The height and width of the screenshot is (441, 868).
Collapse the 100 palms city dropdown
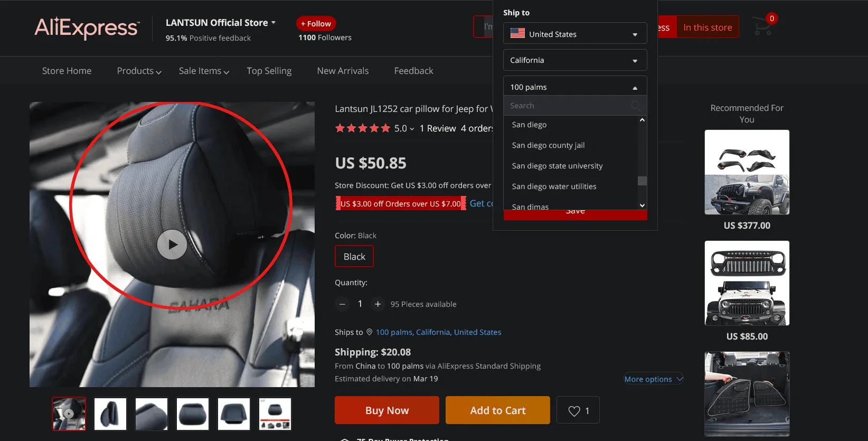click(x=575, y=87)
